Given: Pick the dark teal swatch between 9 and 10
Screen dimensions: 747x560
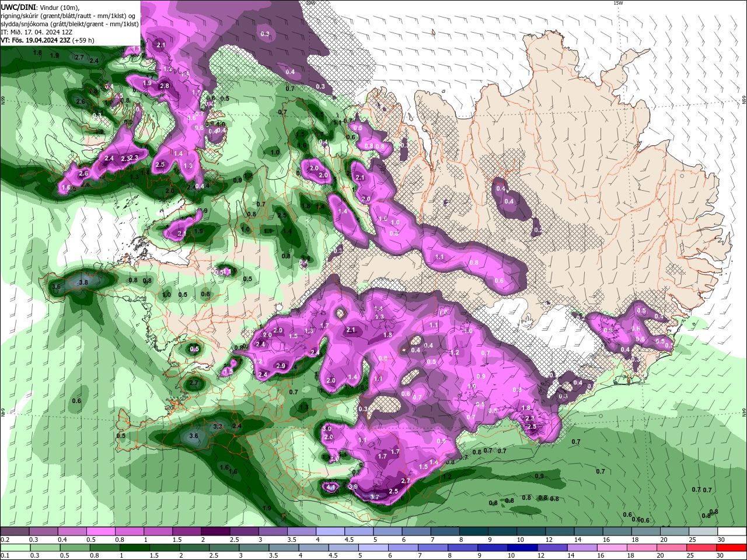Looking at the screenshot, I should pyautogui.click(x=501, y=532).
